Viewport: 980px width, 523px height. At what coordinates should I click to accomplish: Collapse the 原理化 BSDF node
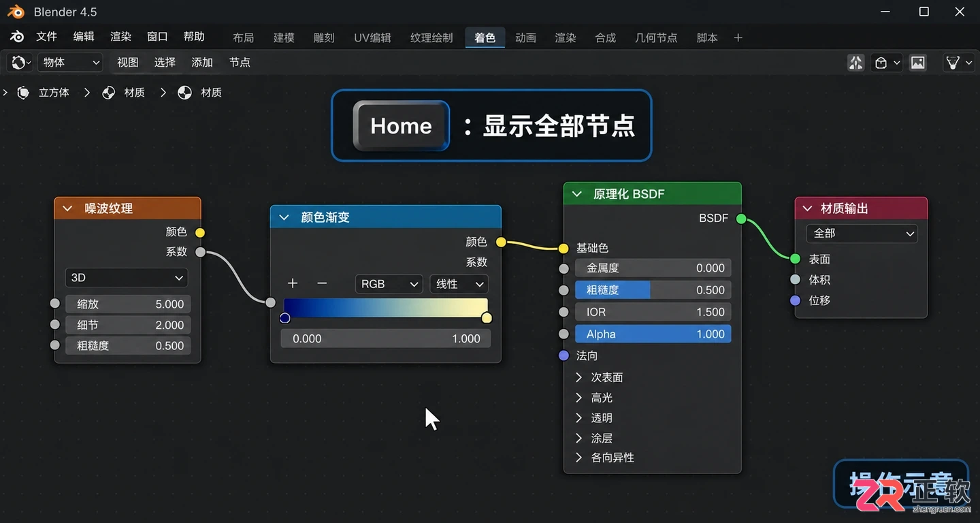(x=577, y=194)
